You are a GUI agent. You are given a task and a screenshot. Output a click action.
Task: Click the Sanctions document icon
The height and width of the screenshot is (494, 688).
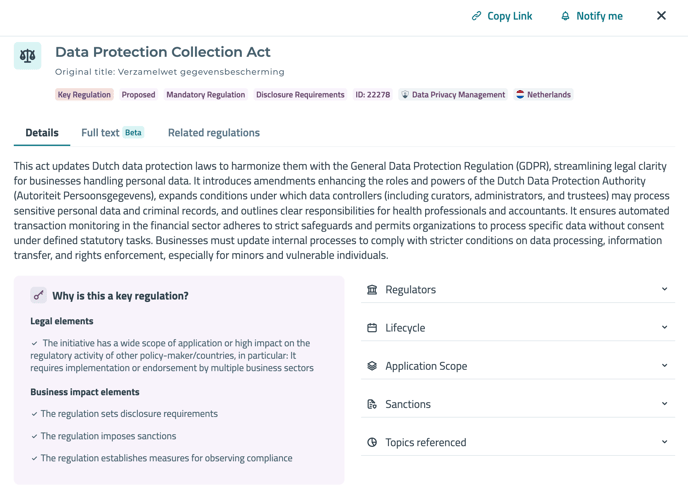click(372, 404)
